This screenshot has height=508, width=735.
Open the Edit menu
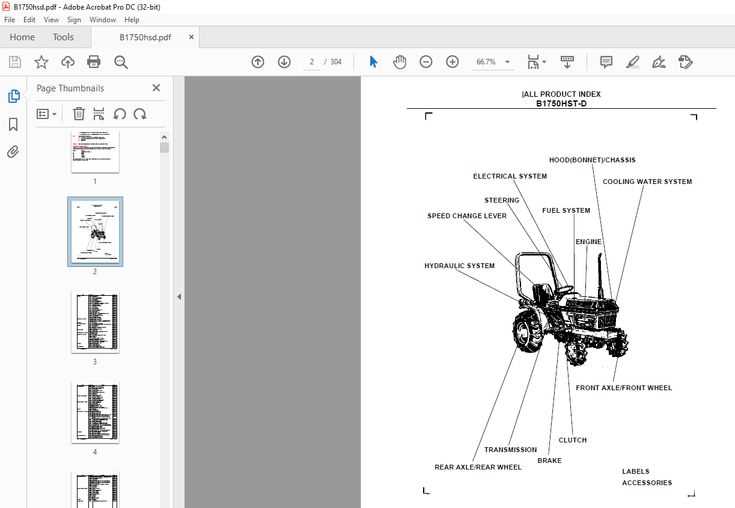tap(29, 20)
